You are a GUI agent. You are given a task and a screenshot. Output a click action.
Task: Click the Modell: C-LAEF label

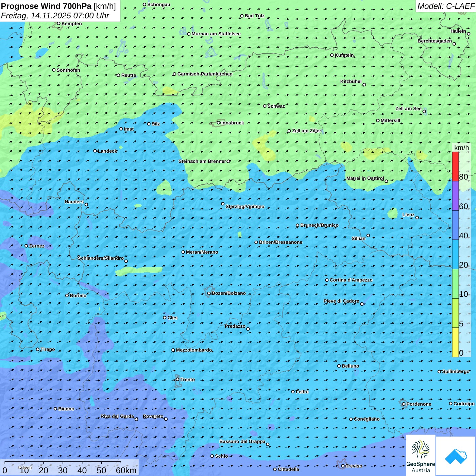coord(446,6)
